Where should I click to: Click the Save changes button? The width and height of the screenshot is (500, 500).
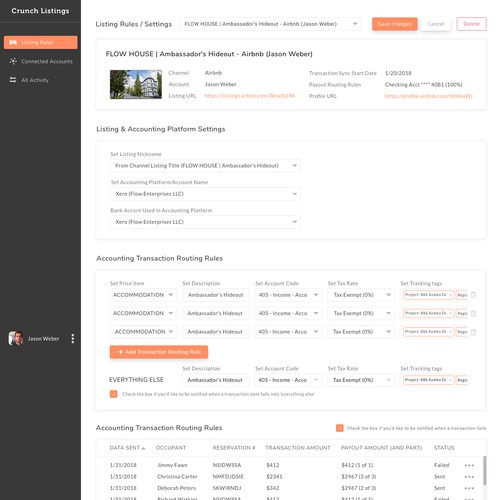(395, 24)
